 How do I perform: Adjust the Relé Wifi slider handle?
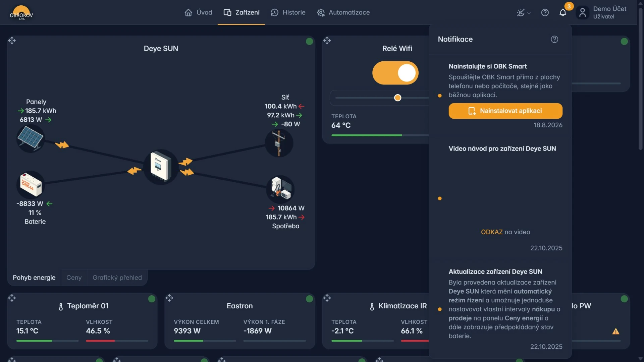[397, 98]
